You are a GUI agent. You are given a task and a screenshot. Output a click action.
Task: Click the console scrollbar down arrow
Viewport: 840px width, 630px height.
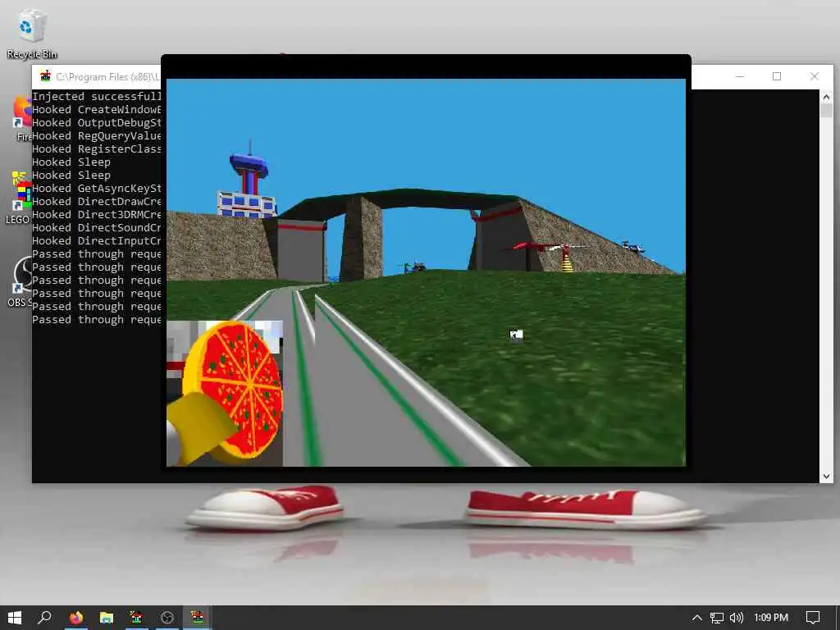(x=826, y=477)
